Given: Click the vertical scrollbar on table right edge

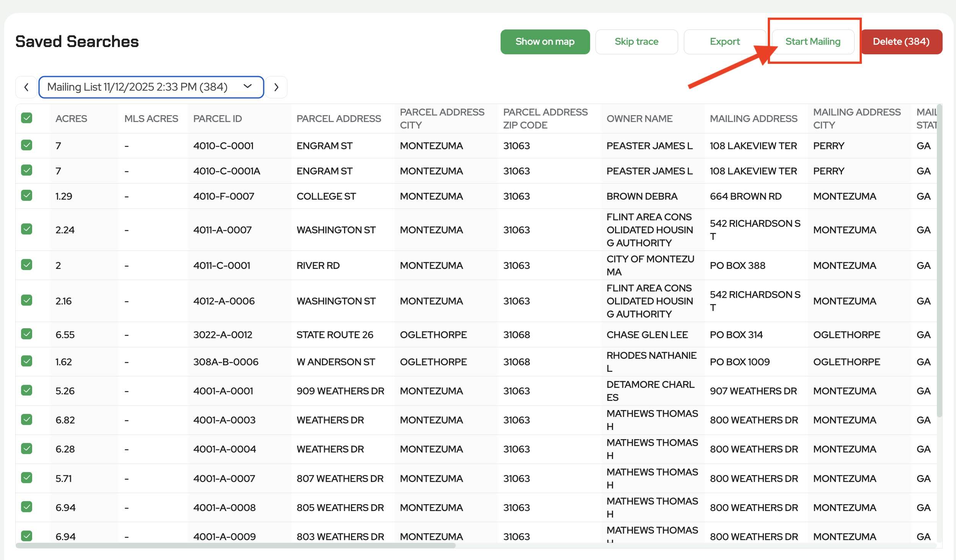Looking at the screenshot, I should click(939, 260).
